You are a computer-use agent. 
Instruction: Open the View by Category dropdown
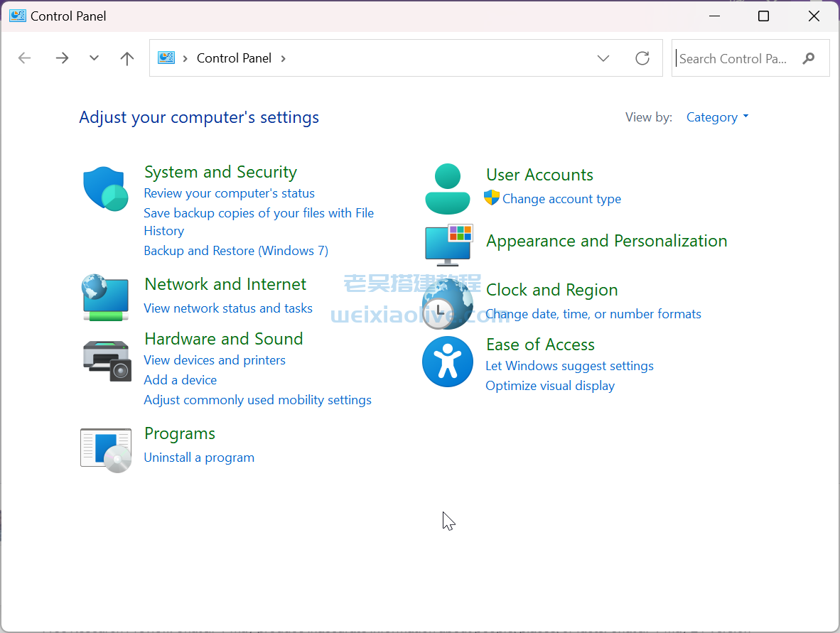click(716, 117)
